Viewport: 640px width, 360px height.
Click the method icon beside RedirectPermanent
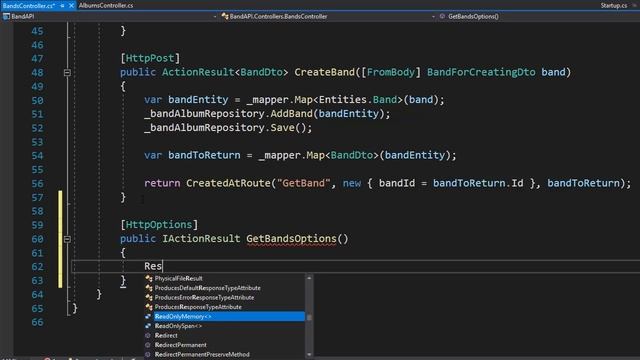(148, 345)
